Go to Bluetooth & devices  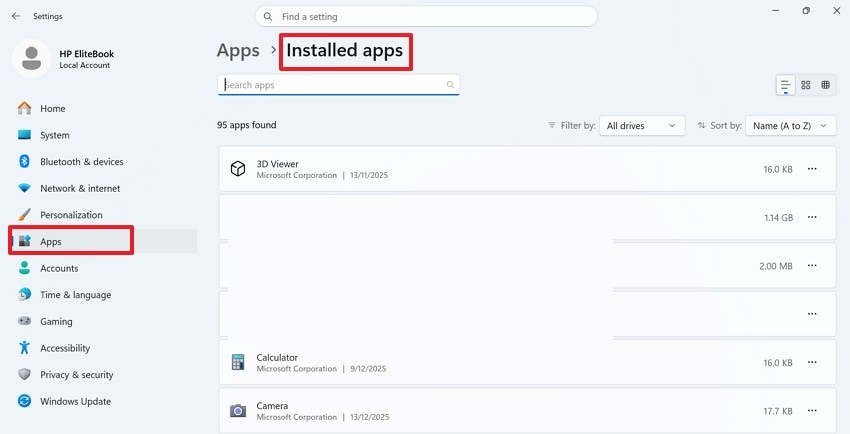pos(103,161)
